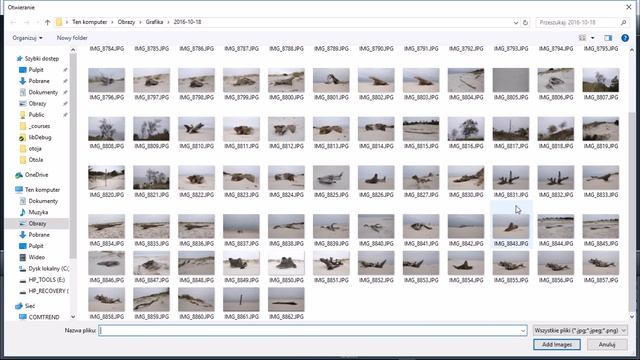The width and height of the screenshot is (640, 360).
Task: Close the Otwieranie dialog
Action: [629, 7]
